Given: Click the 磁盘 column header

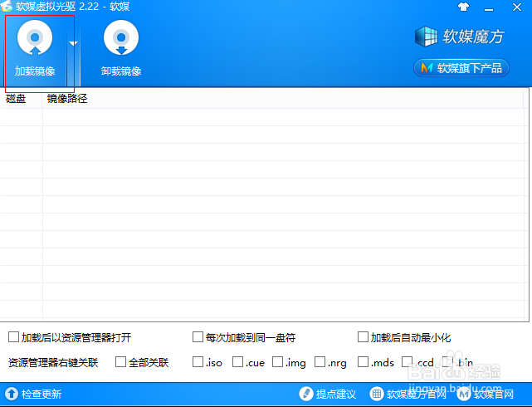Looking at the screenshot, I should tap(16, 99).
